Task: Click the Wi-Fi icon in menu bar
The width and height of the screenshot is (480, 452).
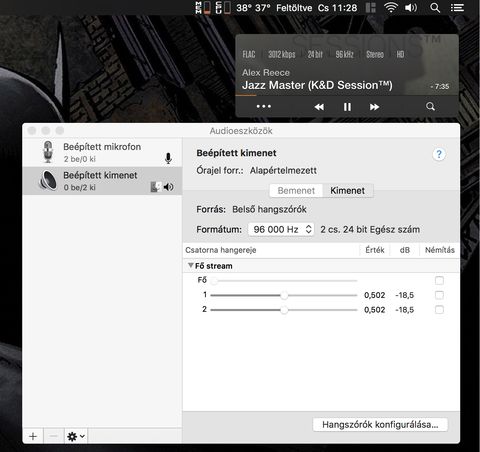Action: 391,7
